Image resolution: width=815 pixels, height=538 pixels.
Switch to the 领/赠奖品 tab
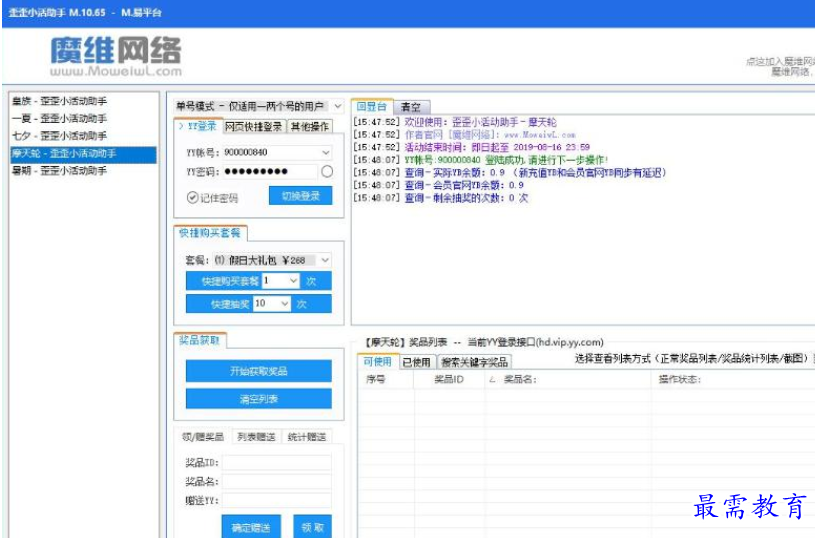[x=203, y=437]
